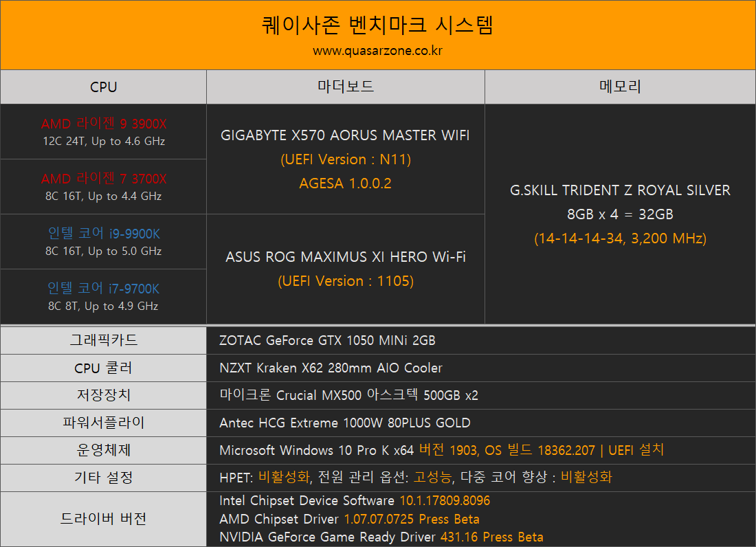Click the 8C 16T, Up to 5.0 GHz spec
Viewport: 756px width, 547px height.
(104, 251)
